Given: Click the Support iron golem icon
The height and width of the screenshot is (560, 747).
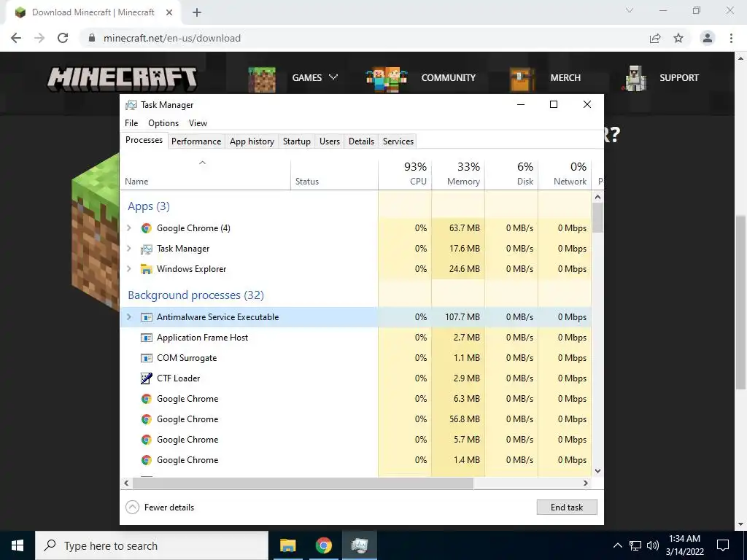Looking at the screenshot, I should [635, 79].
